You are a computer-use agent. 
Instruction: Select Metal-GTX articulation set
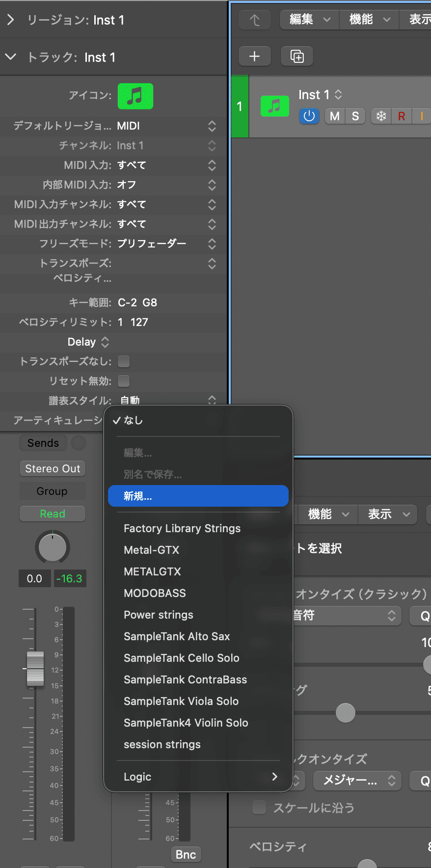coord(198,550)
